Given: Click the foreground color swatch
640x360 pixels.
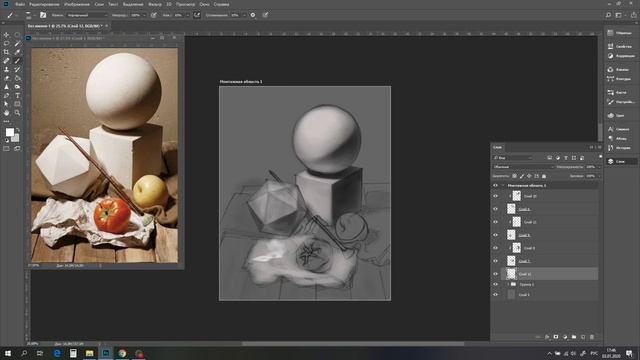Looking at the screenshot, I should point(9,132).
